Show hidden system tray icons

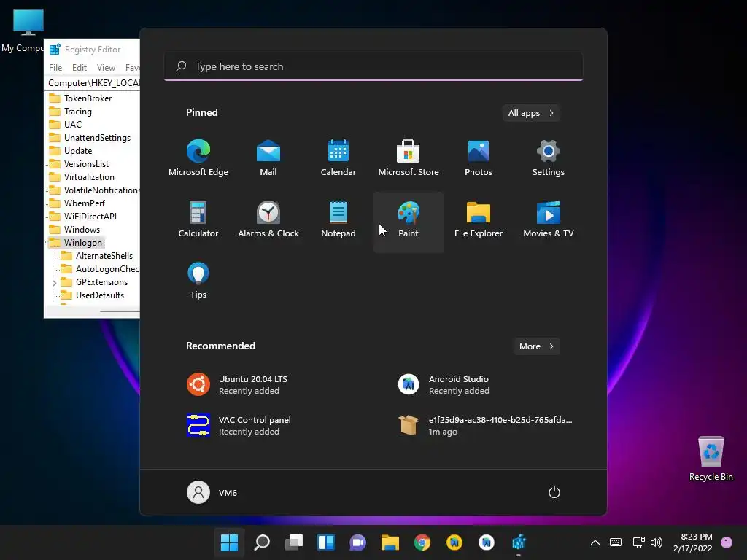595,542
